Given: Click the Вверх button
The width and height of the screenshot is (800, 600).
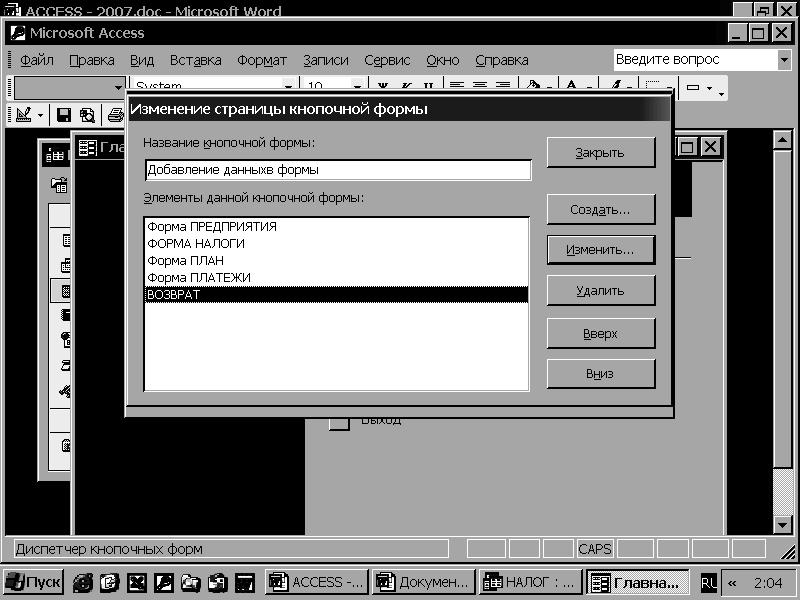Looking at the screenshot, I should [601, 333].
